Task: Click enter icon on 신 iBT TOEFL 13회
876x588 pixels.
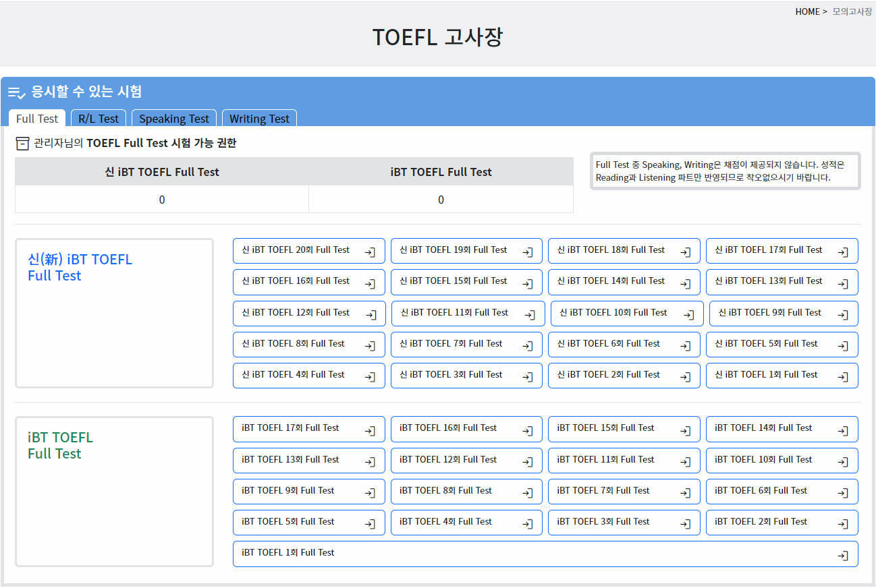Action: coord(843,284)
